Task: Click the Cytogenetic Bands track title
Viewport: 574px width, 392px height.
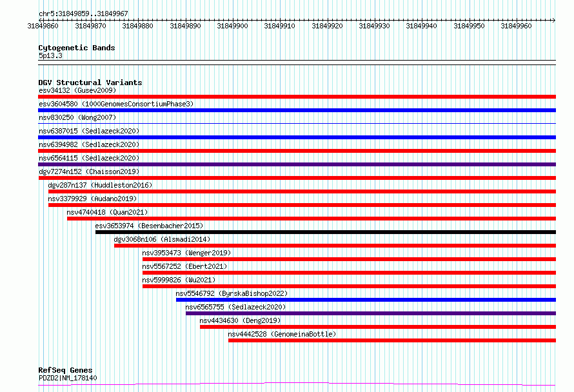Action: click(77, 48)
